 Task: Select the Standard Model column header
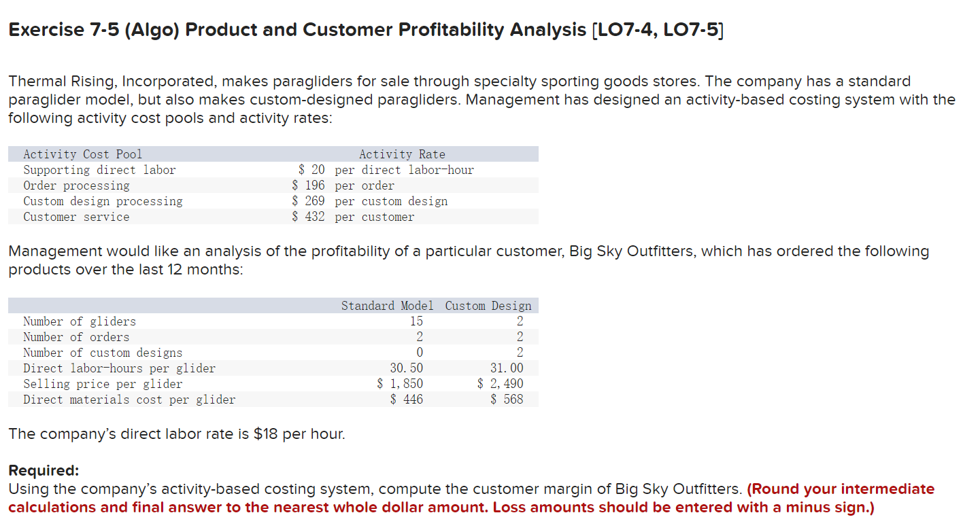click(387, 306)
